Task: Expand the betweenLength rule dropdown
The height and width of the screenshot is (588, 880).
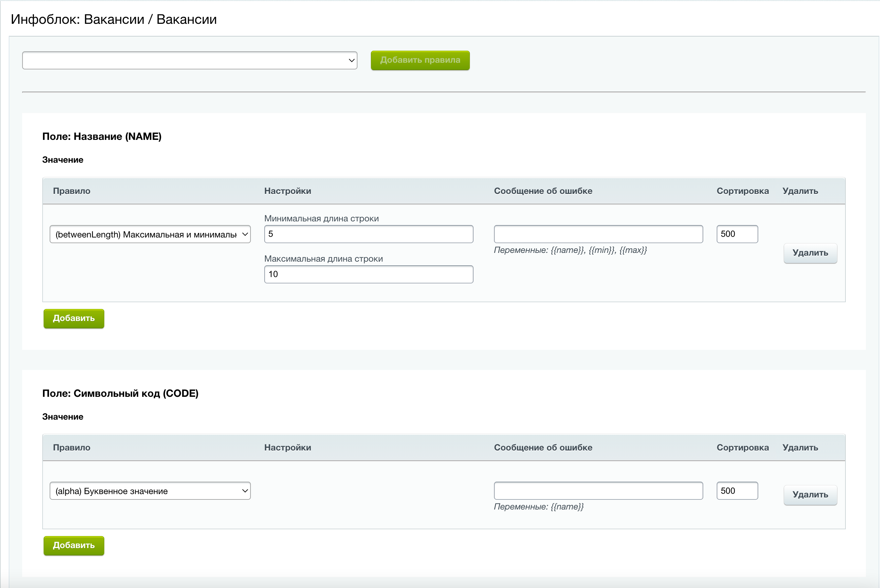Action: pyautogui.click(x=150, y=234)
